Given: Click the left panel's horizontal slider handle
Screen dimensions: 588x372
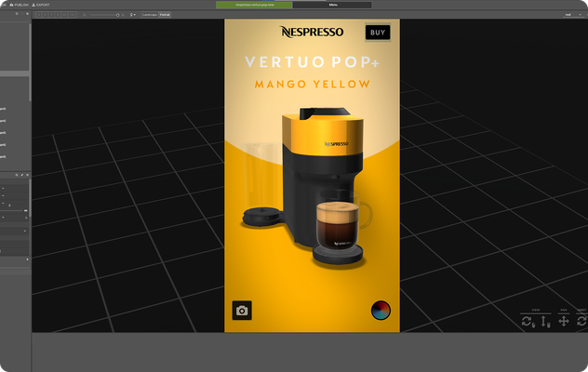Looking at the screenshot, I should [x=25, y=211].
